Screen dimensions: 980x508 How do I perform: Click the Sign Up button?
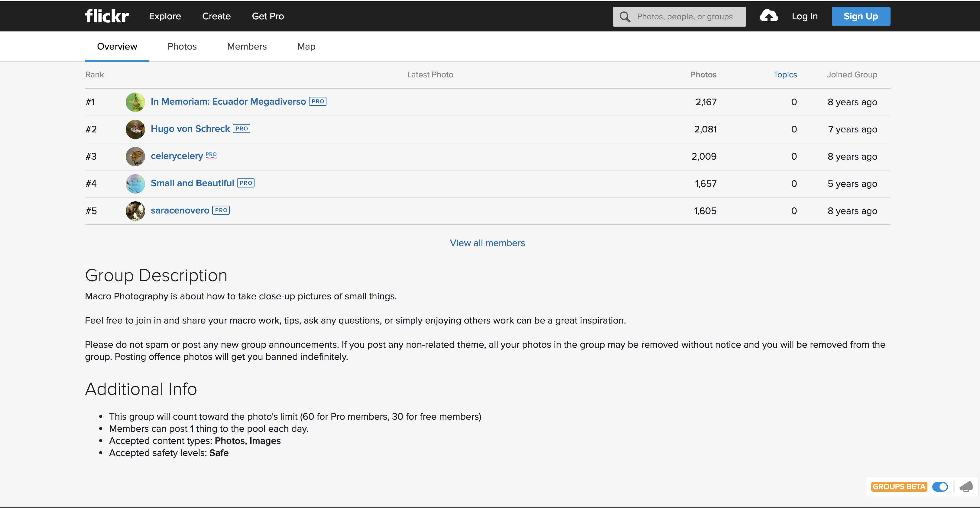tap(861, 16)
